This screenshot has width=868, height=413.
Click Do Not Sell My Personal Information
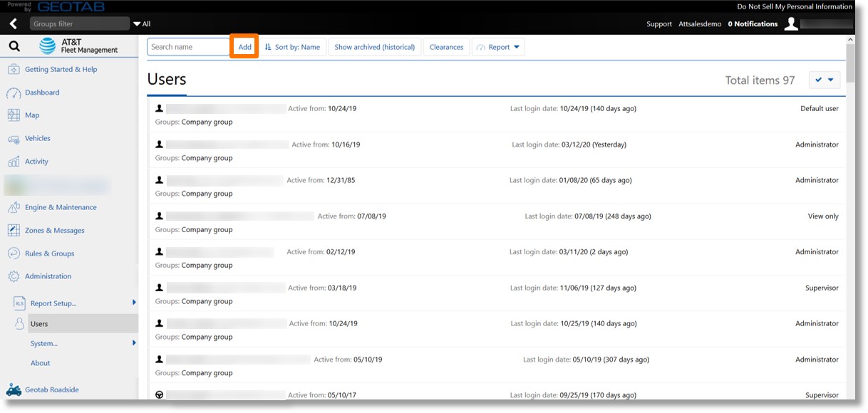pyautogui.click(x=795, y=6)
